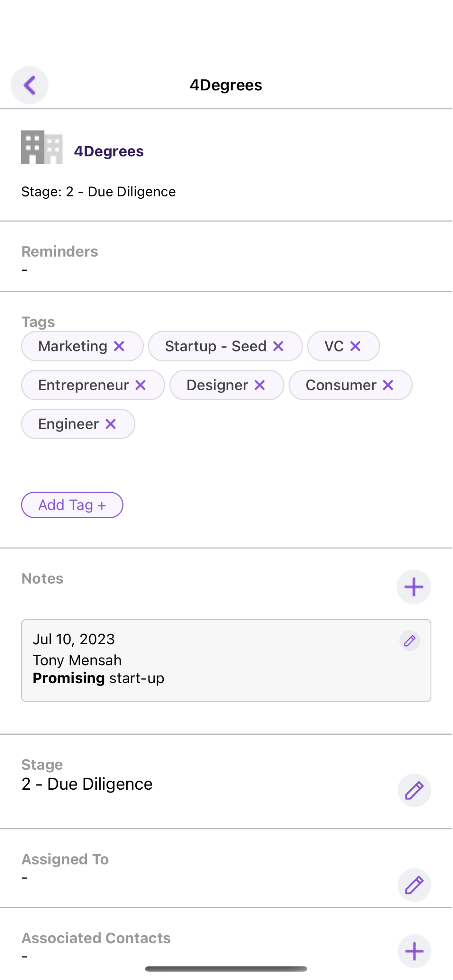Remove the Engineer tag
This screenshot has height=980, width=453.
click(x=111, y=424)
